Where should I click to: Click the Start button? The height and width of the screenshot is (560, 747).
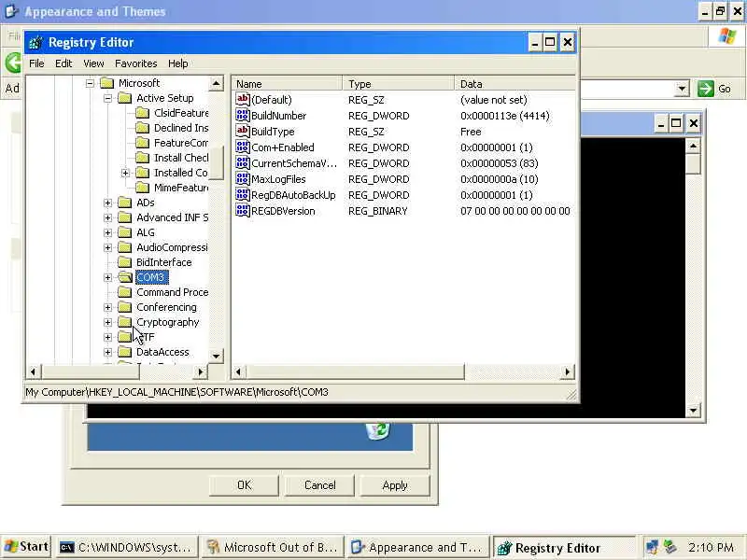click(x=26, y=547)
